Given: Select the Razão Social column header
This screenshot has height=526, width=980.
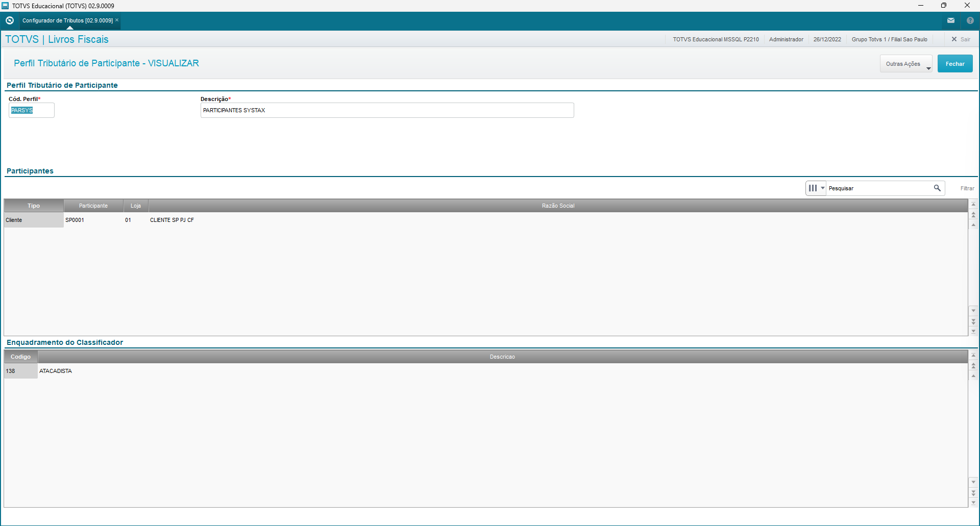Looking at the screenshot, I should pyautogui.click(x=558, y=206).
